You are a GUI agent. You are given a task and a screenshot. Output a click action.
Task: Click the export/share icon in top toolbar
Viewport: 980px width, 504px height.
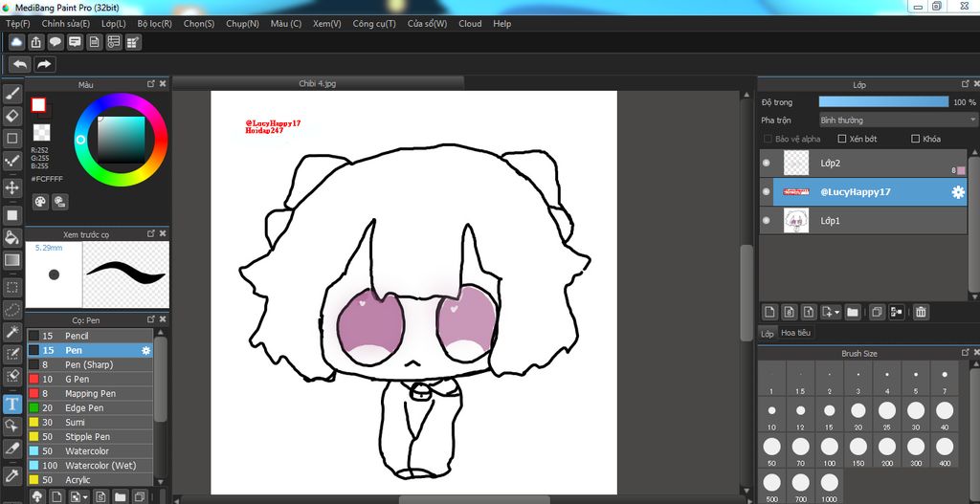click(x=36, y=42)
